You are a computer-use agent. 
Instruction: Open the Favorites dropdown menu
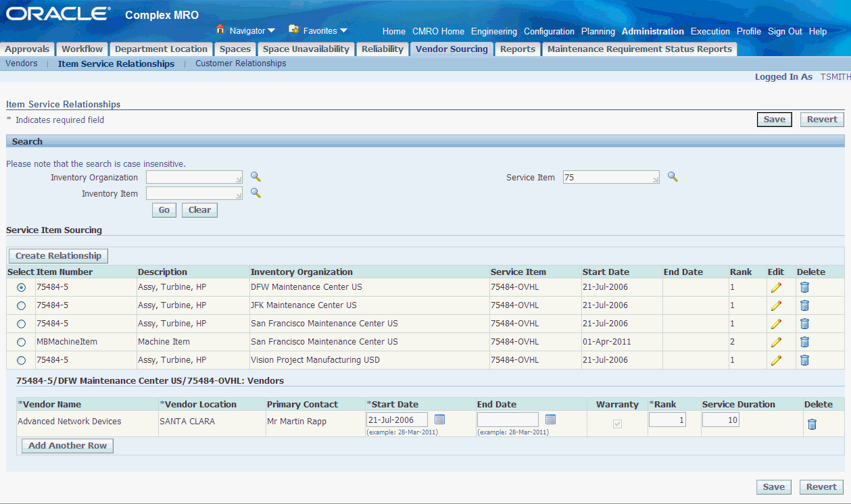[325, 31]
